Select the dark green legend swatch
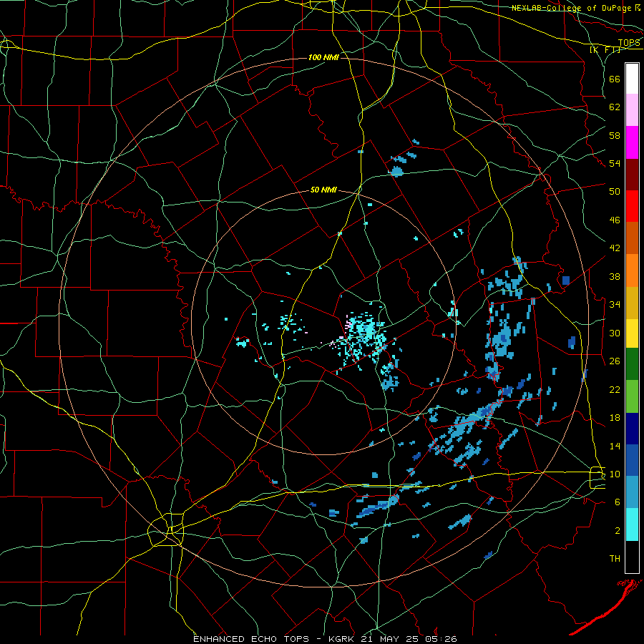Image resolution: width=644 pixels, height=644 pixels. pos(632,364)
